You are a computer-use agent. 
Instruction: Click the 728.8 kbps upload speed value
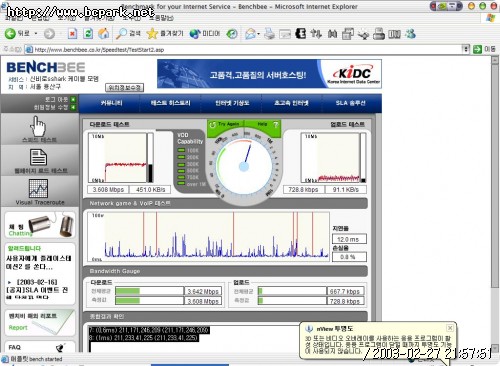303,190
